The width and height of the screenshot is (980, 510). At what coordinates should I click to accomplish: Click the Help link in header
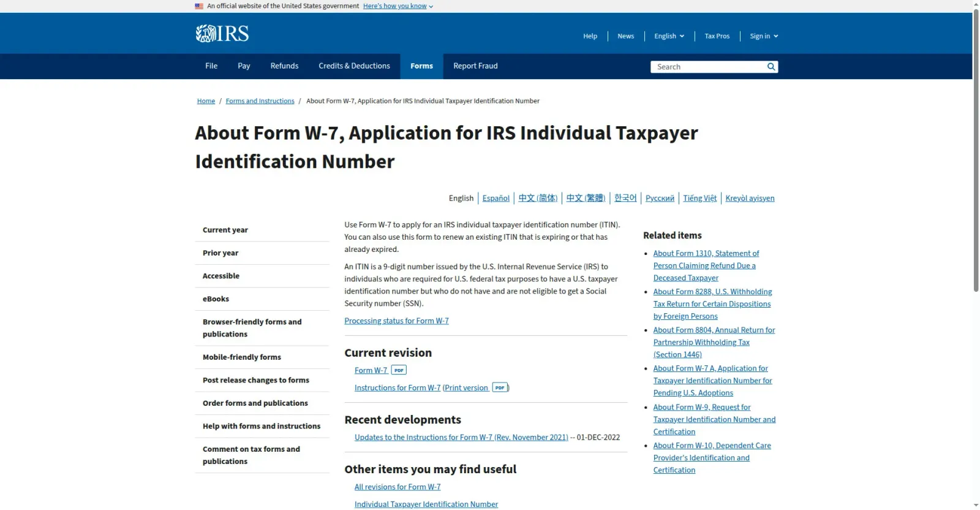[590, 36]
